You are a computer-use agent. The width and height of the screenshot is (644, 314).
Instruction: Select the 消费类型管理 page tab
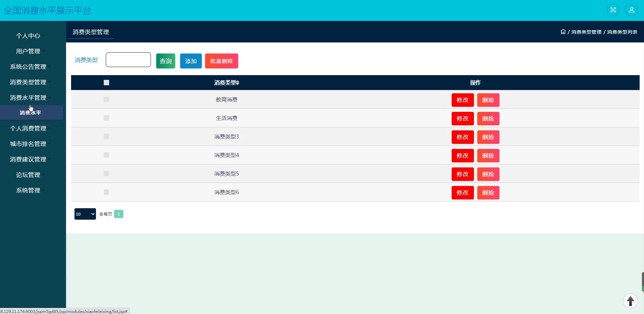(x=91, y=32)
